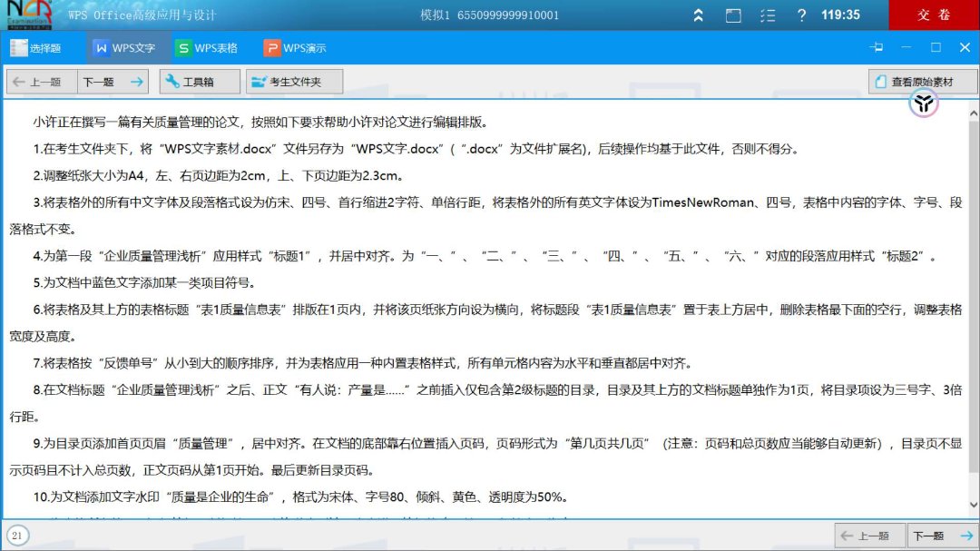This screenshot has width=980, height=551.
Task: Open help via the question mark icon
Action: pyautogui.click(x=801, y=15)
